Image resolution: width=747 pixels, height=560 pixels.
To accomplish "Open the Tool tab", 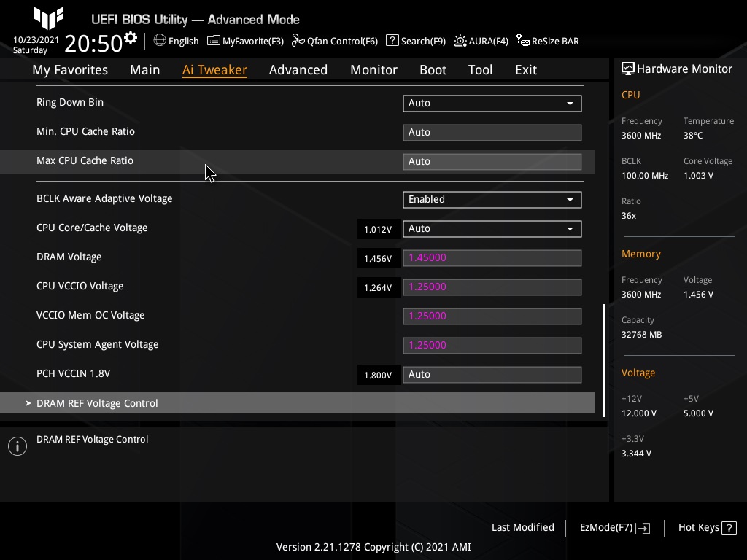I will click(x=480, y=70).
